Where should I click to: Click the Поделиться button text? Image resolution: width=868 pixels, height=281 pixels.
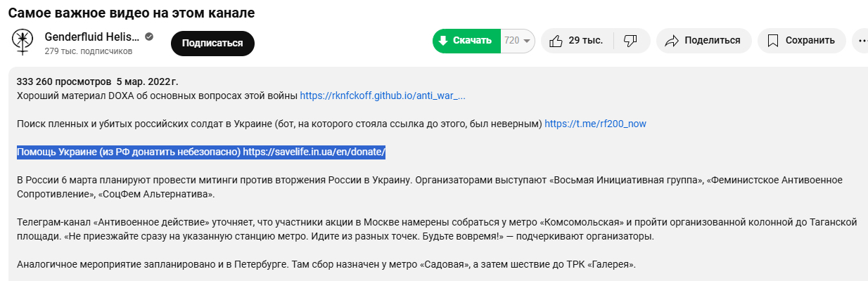pos(712,41)
